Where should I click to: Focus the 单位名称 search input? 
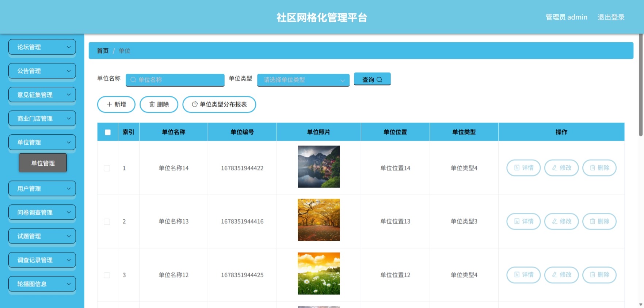(175, 80)
